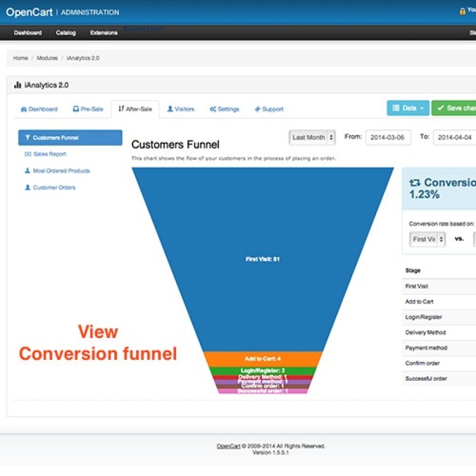Image resolution: width=476 pixels, height=476 pixels.
Task: Open the Last Month period dropdown
Action: pos(312,137)
